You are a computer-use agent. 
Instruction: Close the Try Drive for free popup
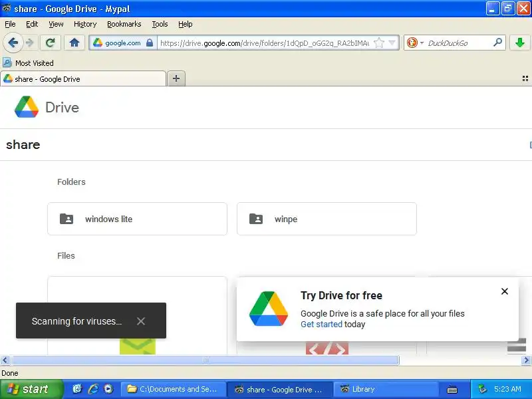point(505,291)
